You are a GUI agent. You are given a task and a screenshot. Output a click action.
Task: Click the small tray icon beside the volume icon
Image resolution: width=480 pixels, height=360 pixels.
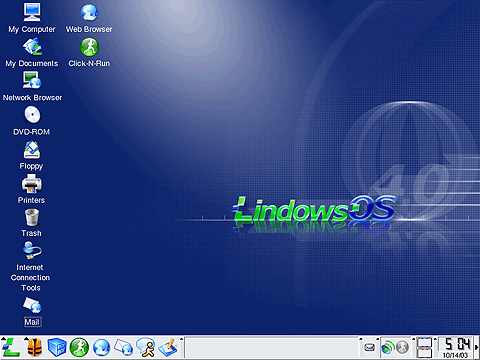[x=369, y=348]
